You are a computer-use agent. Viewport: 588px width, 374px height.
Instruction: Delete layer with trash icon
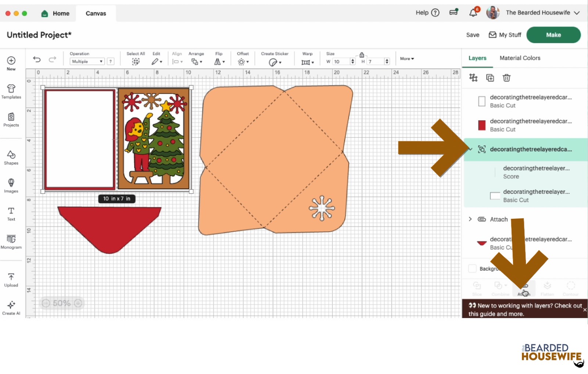coord(506,78)
